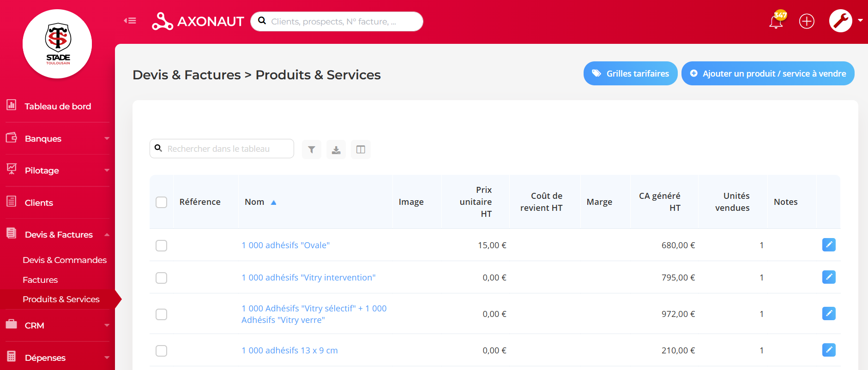
Task: Open the 1 000 adhésifs 13 x 9 cm link
Action: [x=289, y=351]
